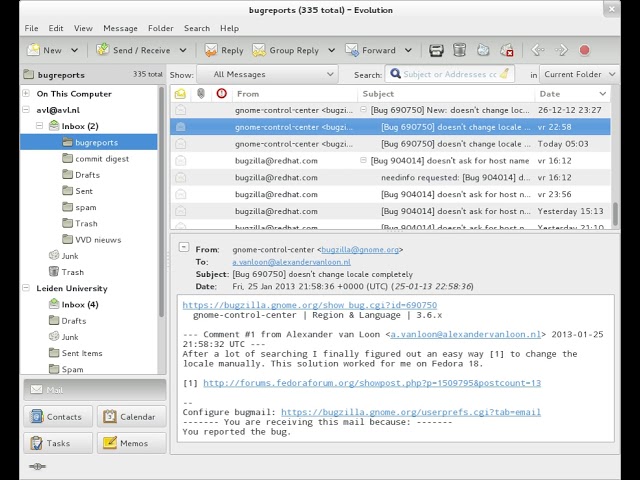Screen dimensions: 640x480
Task: Expand the 'On This Computer' tree node
Action: point(27,94)
